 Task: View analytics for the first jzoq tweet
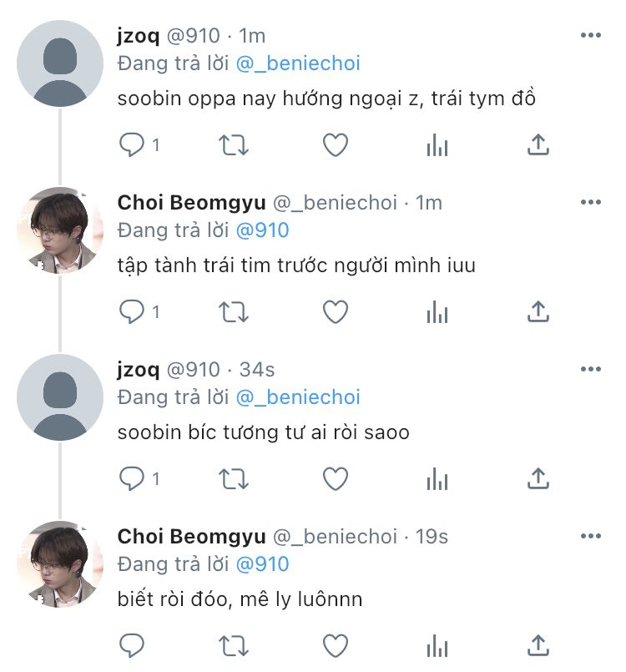[437, 146]
